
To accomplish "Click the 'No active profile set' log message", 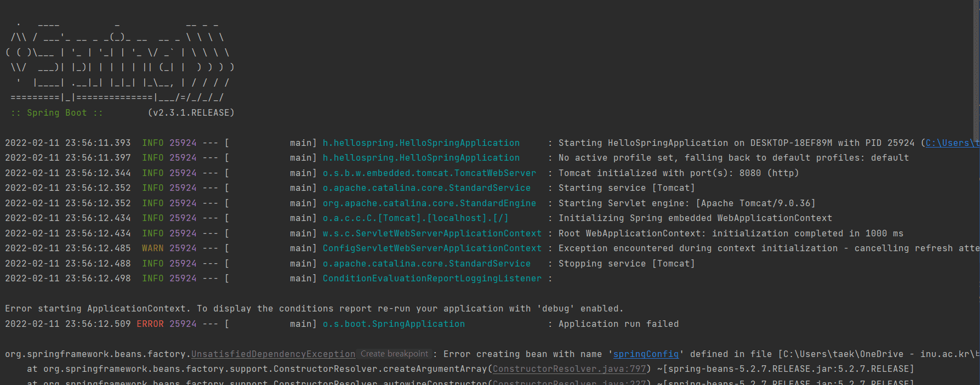I will point(733,158).
